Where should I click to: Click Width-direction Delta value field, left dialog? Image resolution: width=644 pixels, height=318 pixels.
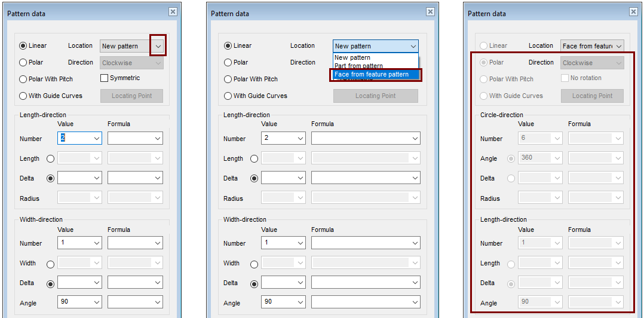(75, 283)
